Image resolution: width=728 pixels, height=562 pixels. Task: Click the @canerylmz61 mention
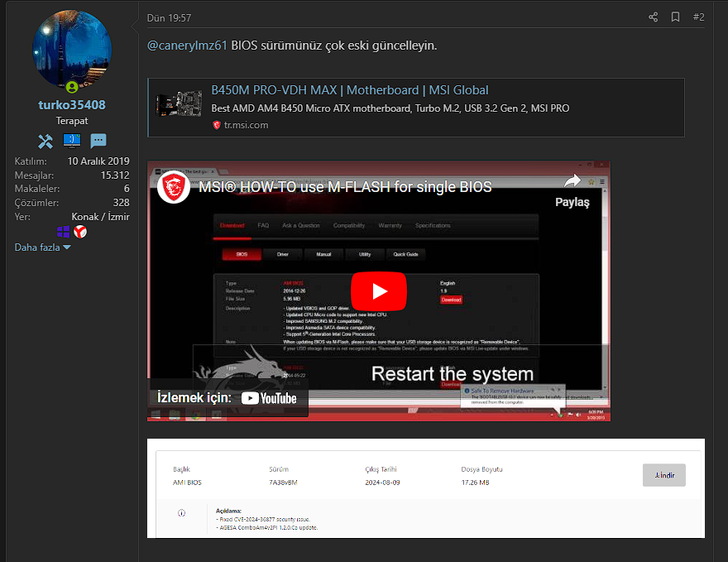187,46
